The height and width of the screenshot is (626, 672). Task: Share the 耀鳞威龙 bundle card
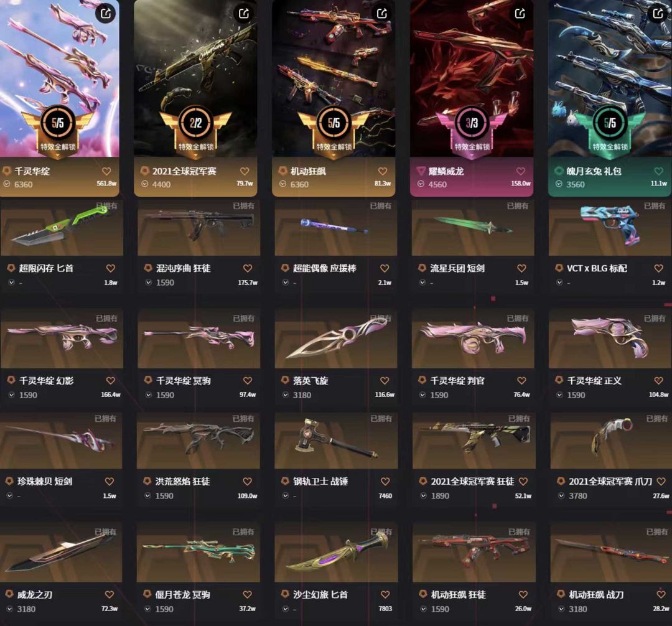point(520,14)
